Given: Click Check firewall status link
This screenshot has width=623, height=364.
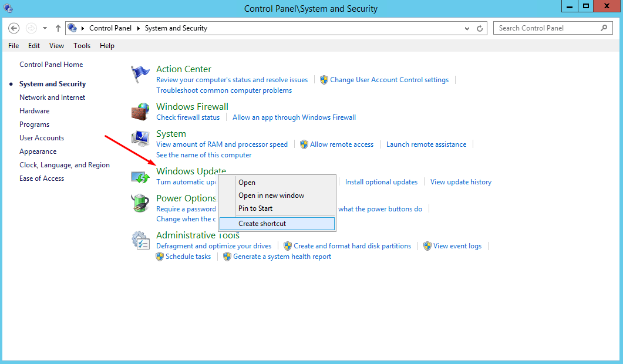Looking at the screenshot, I should coord(188,117).
